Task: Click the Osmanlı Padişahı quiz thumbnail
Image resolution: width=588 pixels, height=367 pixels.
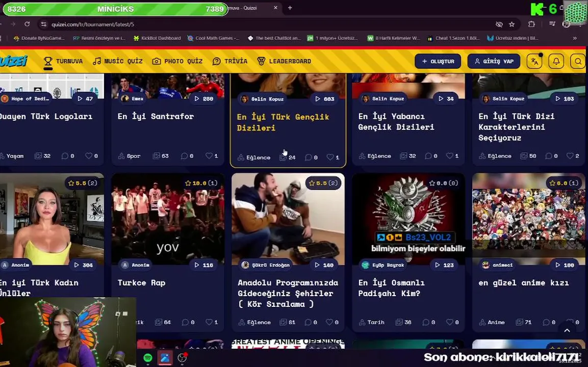Action: click(408, 219)
